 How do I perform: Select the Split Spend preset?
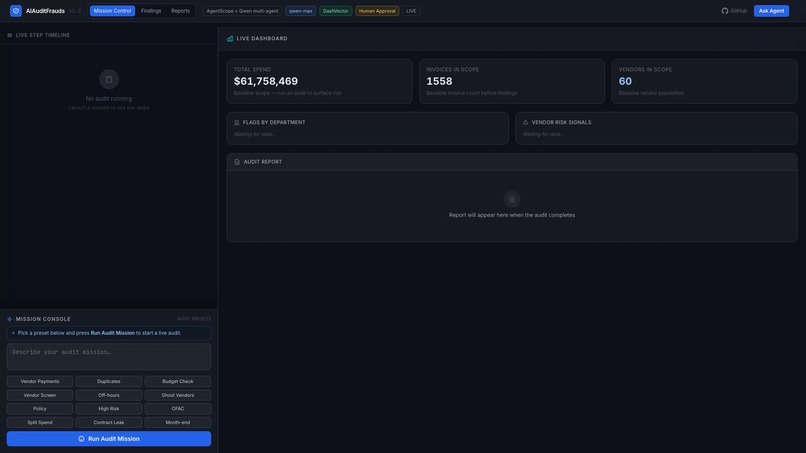click(40, 423)
